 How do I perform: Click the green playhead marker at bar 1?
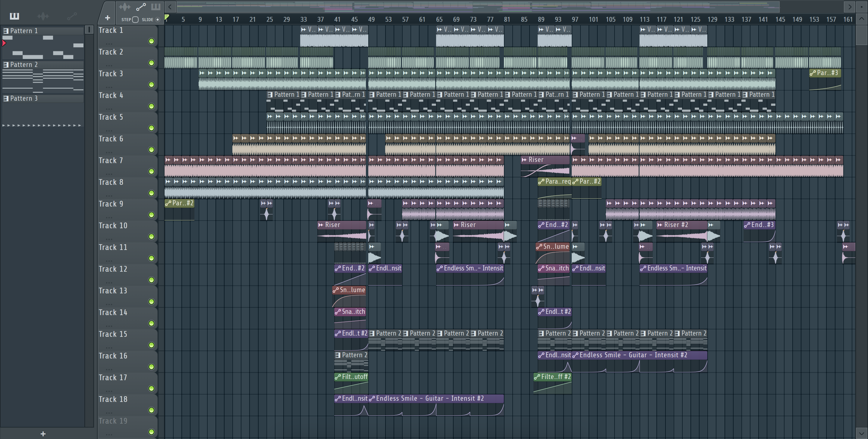click(166, 17)
